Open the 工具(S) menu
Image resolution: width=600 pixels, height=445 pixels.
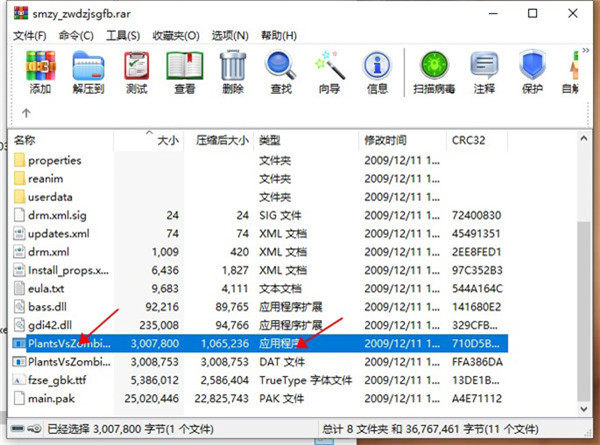[123, 36]
